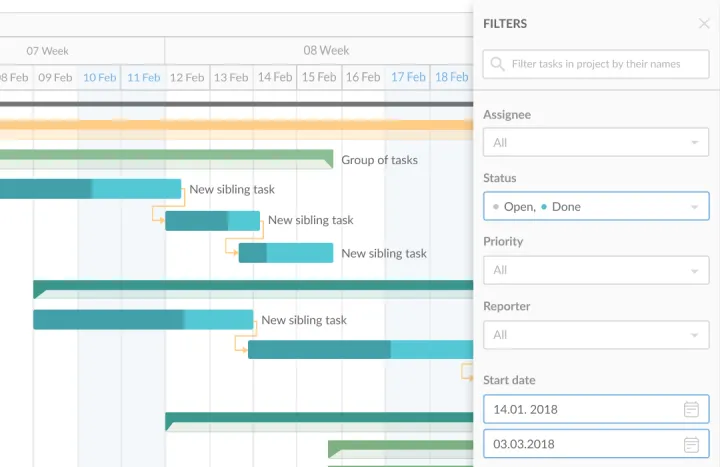Screen dimensions: 720x467
Task: Open the Status dropdown showing Open, Done
Action: click(x=596, y=207)
